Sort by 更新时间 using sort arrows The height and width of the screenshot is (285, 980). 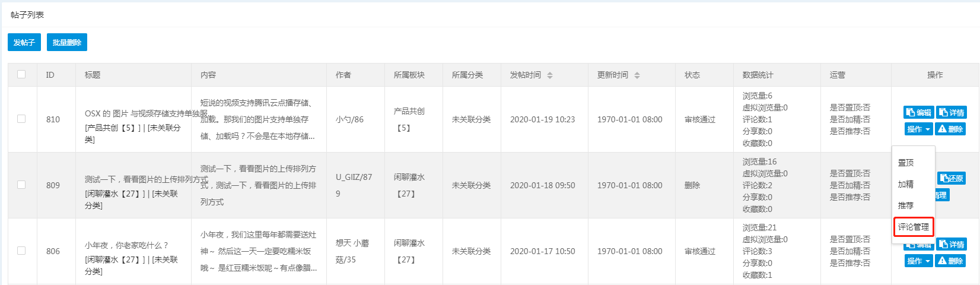[637, 75]
